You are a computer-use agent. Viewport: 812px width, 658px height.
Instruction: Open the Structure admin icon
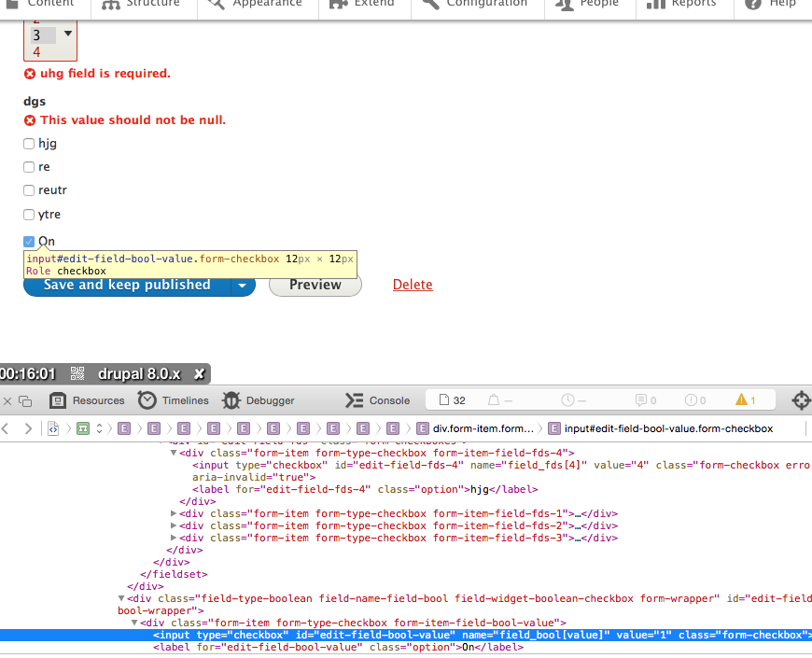[112, 4]
